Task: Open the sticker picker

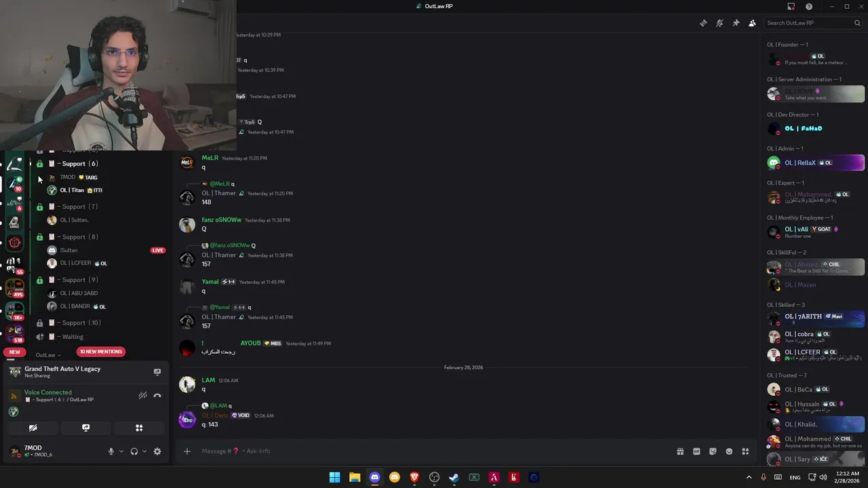Action: [713, 451]
